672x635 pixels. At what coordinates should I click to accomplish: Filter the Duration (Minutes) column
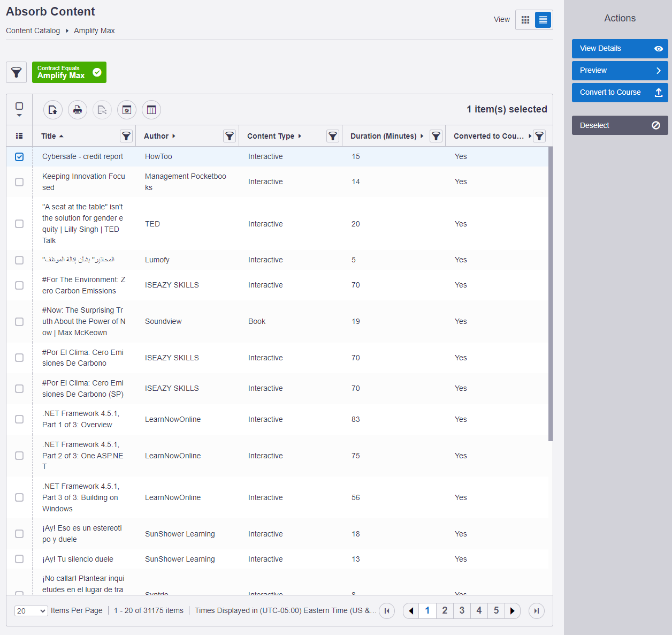tap(436, 136)
